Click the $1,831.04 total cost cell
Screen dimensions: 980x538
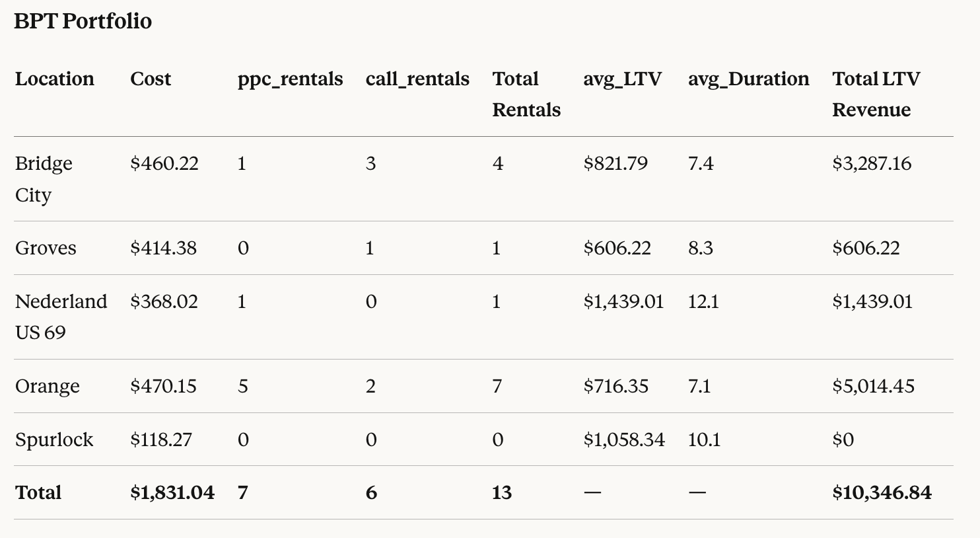coord(172,492)
